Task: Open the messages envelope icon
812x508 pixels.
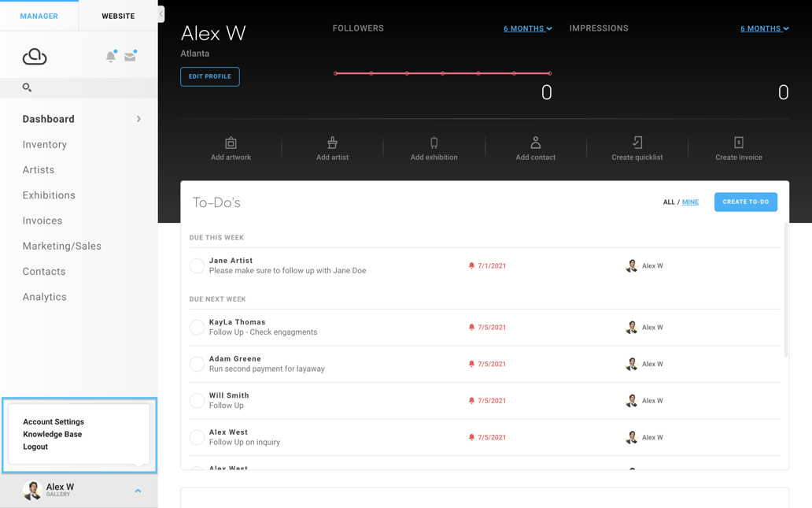Action: [x=131, y=57]
